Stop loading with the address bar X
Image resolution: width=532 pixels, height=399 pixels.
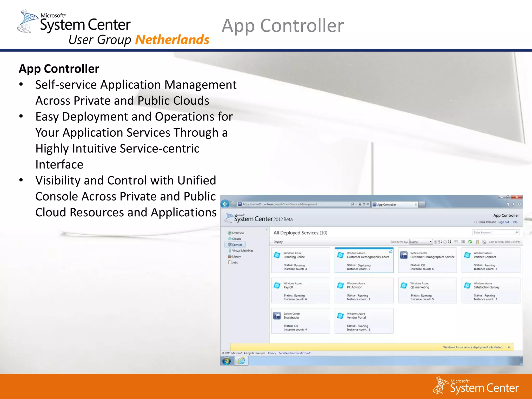[368, 204]
